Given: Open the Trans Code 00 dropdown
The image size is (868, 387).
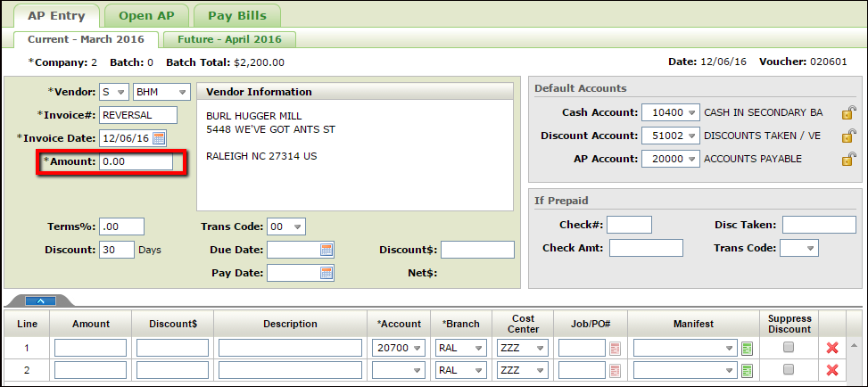Looking at the screenshot, I should 286,226.
